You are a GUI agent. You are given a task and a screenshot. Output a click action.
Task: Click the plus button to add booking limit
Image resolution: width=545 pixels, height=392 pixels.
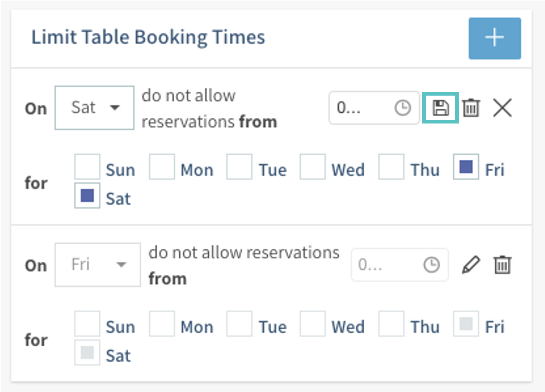pyautogui.click(x=495, y=38)
